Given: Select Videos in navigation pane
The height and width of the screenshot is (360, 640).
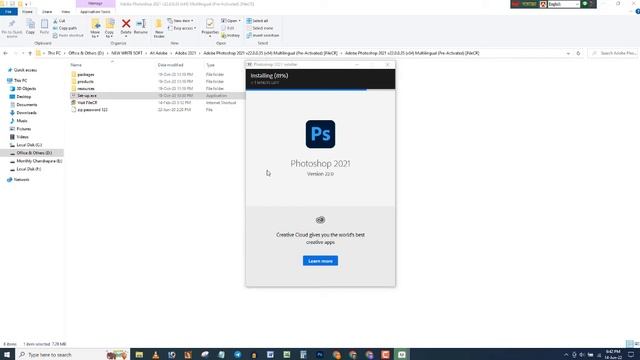Looking at the screenshot, I should (x=22, y=137).
